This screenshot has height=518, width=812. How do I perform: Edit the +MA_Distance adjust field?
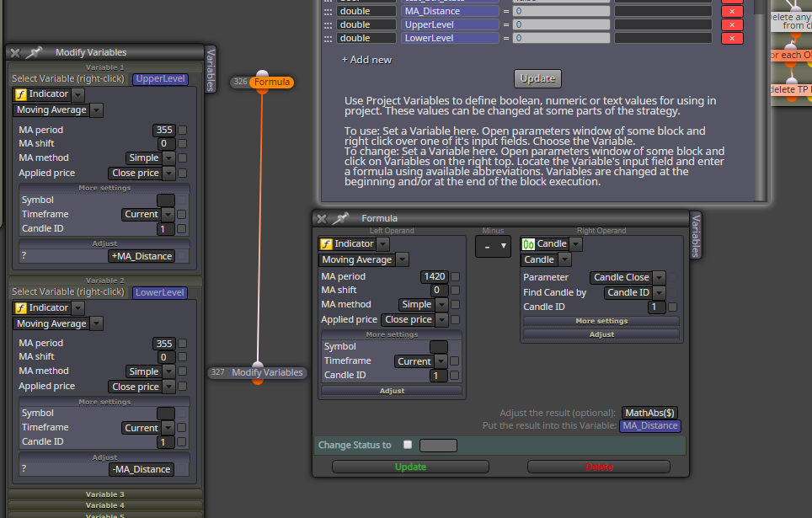(x=142, y=256)
